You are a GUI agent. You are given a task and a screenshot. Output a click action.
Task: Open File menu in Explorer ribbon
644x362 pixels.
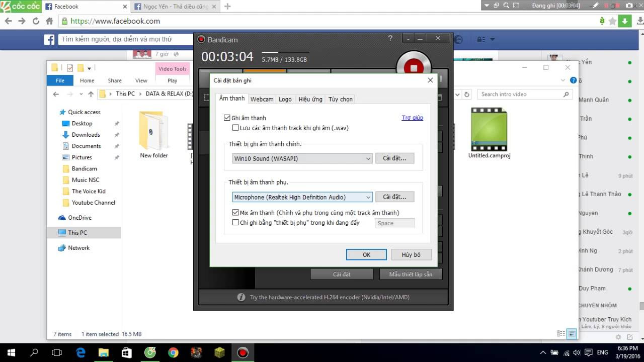coord(60,80)
